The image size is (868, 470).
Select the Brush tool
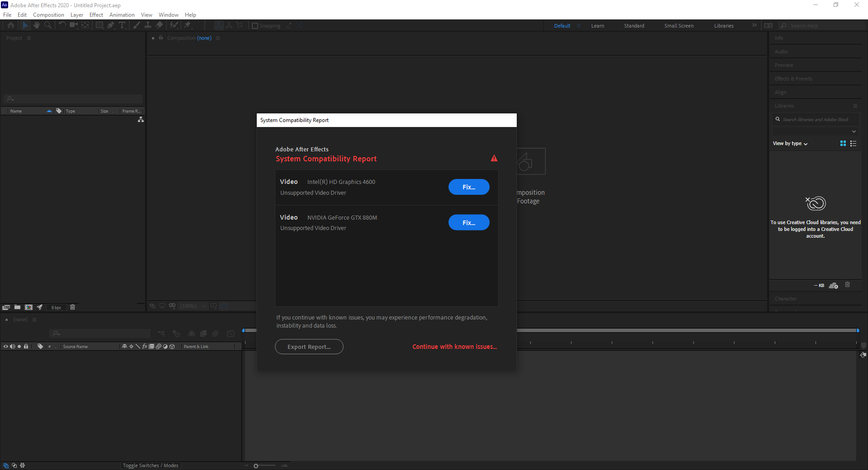[137, 25]
